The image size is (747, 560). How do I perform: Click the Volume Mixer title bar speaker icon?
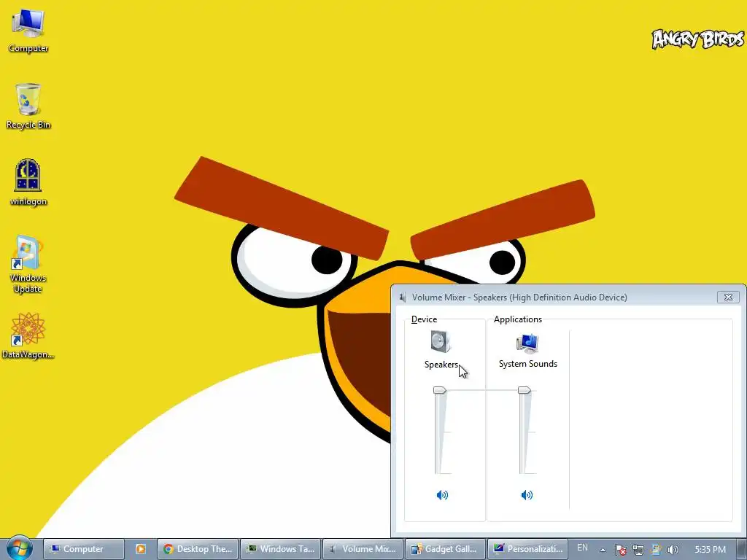coord(403,297)
